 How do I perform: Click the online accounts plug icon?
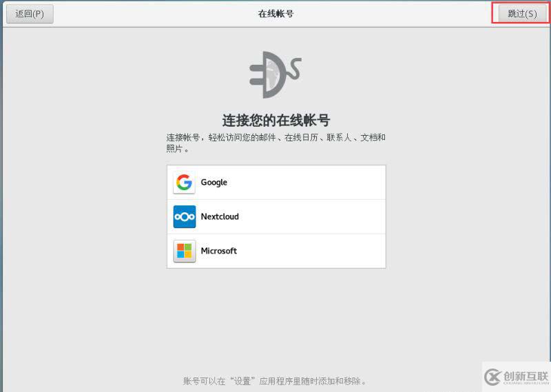275,75
